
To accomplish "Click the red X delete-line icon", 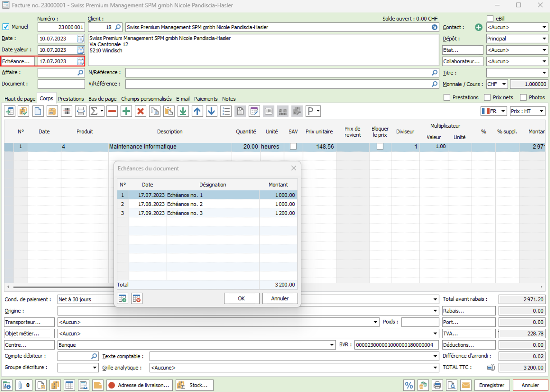I will click(140, 111).
